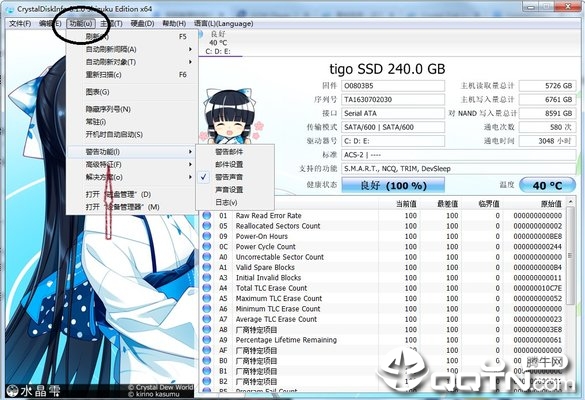
Task: Click status icon for Power-On Hours
Action: point(207,236)
